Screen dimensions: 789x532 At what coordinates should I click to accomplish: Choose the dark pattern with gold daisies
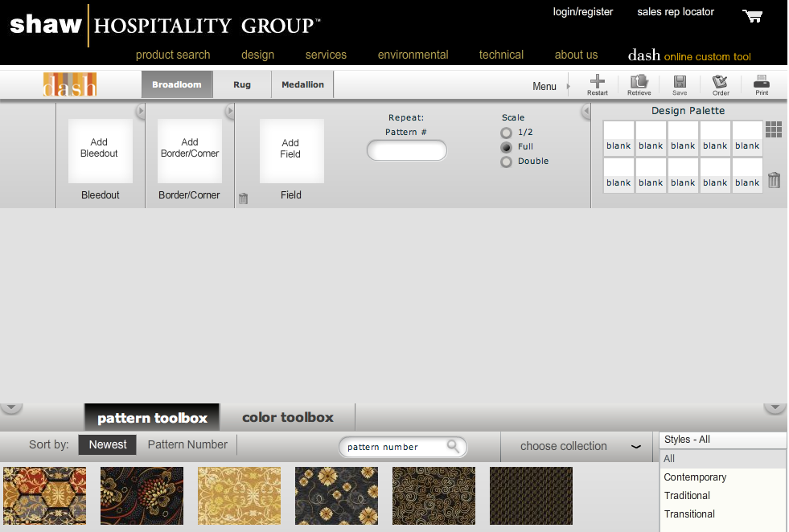(336, 496)
